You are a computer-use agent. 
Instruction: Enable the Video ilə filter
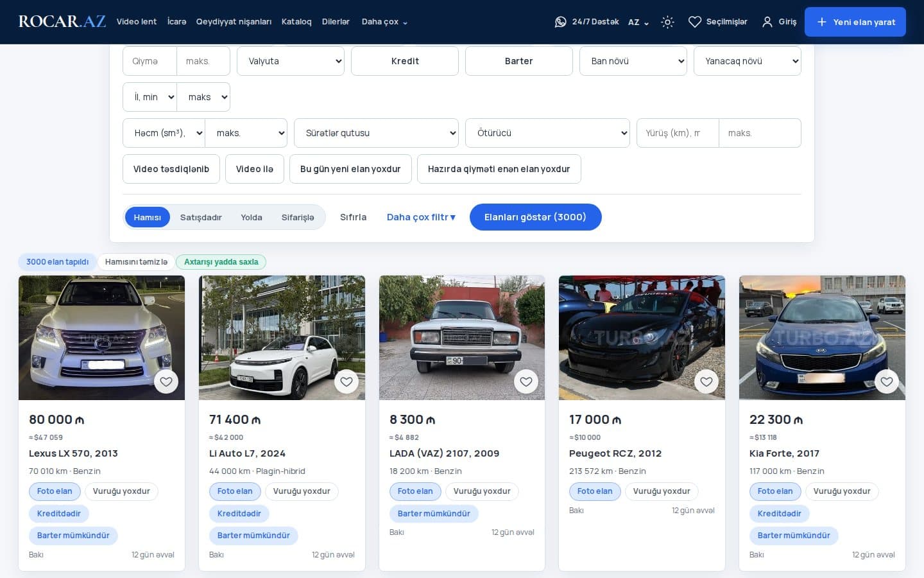(255, 169)
